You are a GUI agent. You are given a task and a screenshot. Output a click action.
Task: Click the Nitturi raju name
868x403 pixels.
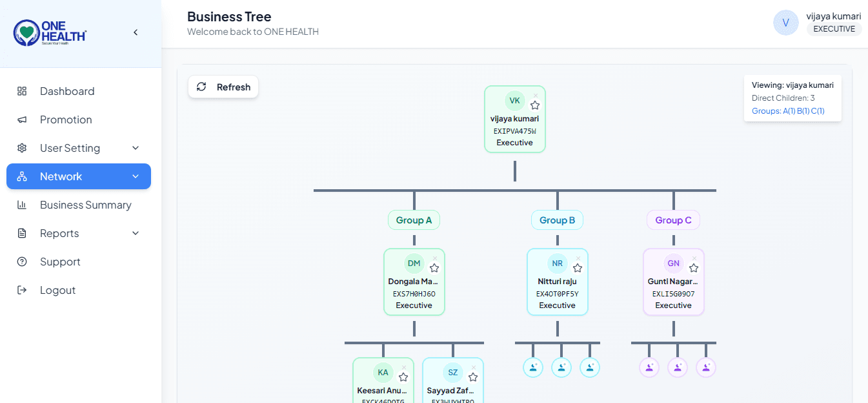pyautogui.click(x=558, y=282)
